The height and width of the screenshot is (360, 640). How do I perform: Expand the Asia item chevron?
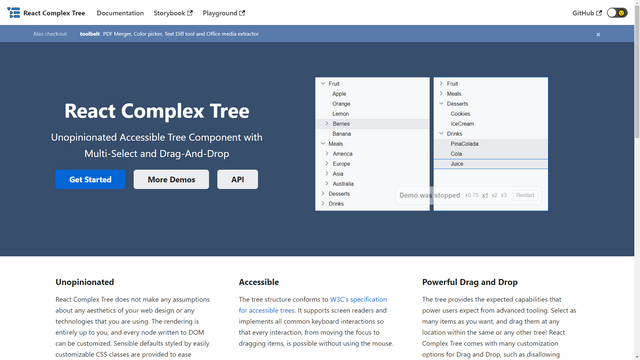(327, 173)
